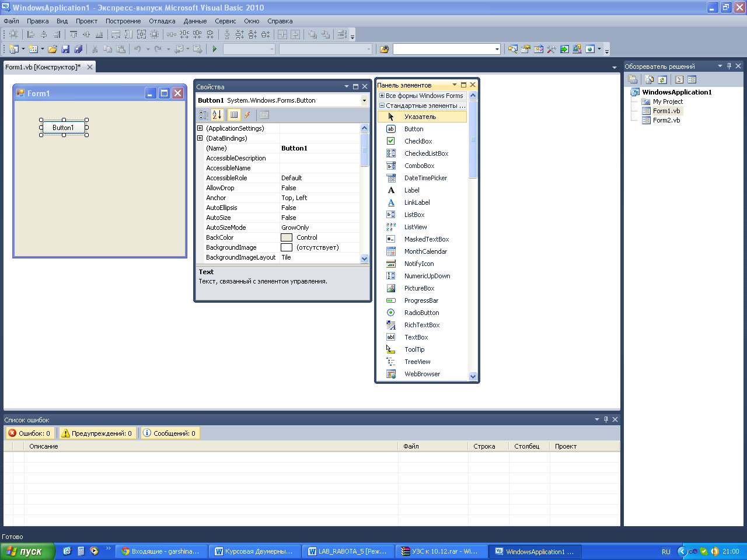Image resolution: width=747 pixels, height=560 pixels.
Task: Click the Align Lefts layout icon
Action: (31, 34)
